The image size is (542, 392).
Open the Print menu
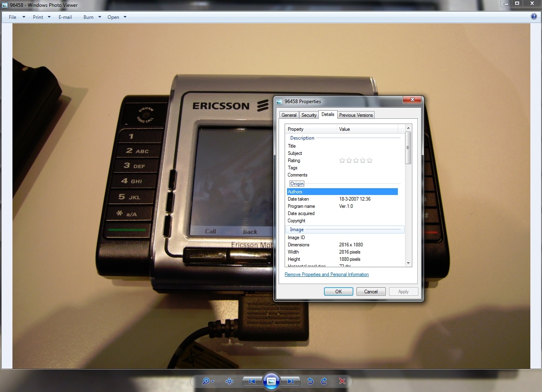[x=38, y=17]
